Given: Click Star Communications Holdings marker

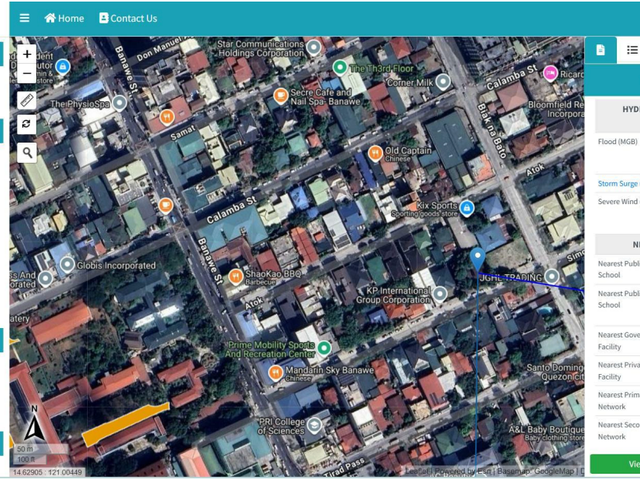Looking at the screenshot, I should coord(313,47).
